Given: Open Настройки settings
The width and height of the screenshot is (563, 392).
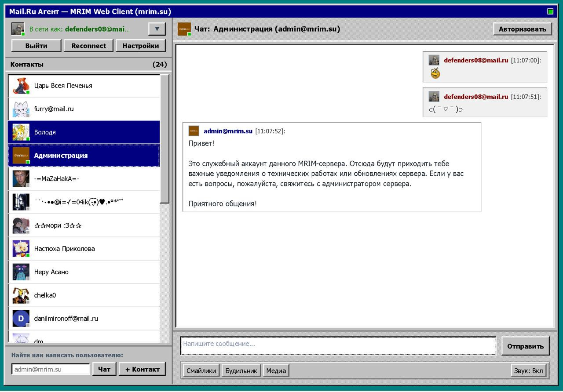Looking at the screenshot, I should coord(141,46).
